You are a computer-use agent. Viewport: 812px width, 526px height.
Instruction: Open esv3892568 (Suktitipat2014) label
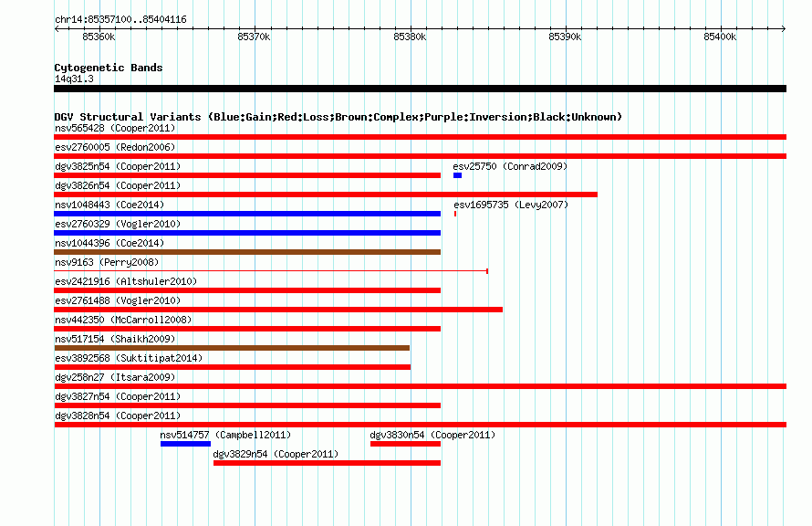[129, 358]
